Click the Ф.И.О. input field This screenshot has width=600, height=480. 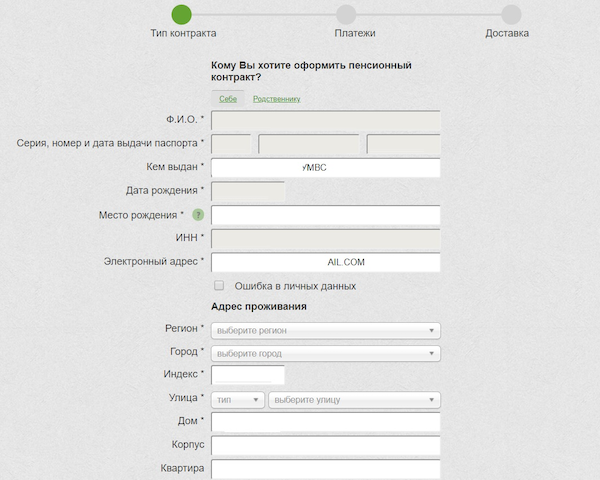[x=326, y=121]
